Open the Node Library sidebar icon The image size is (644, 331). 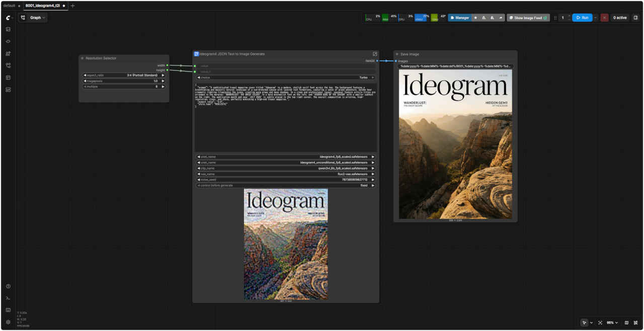8,53
